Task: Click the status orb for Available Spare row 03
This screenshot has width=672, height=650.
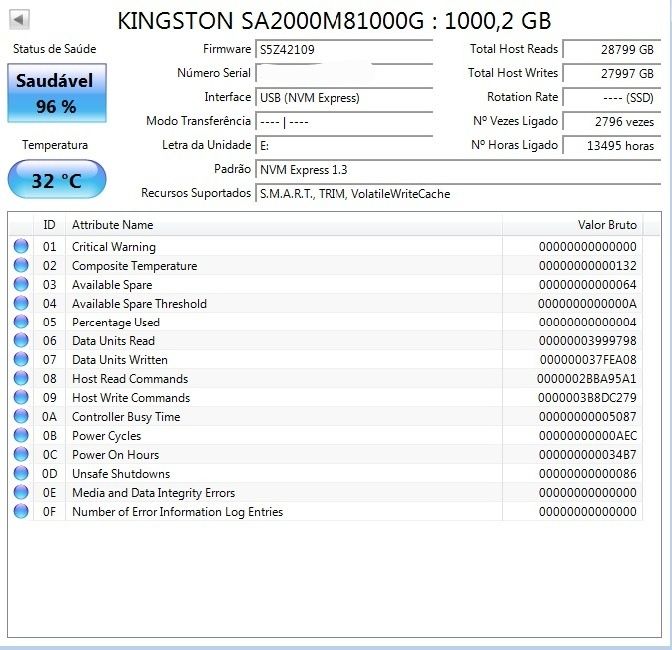Action: click(x=21, y=284)
